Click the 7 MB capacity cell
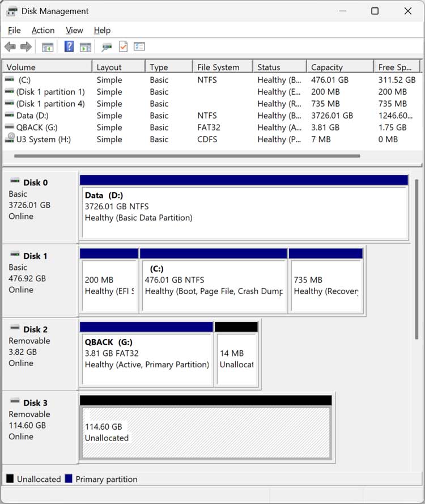Screen dimensions: 425x504 tap(321, 139)
